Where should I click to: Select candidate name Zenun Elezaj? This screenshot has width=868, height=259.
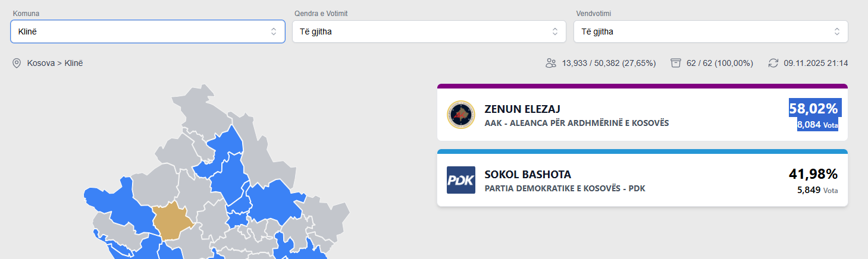pyautogui.click(x=522, y=109)
